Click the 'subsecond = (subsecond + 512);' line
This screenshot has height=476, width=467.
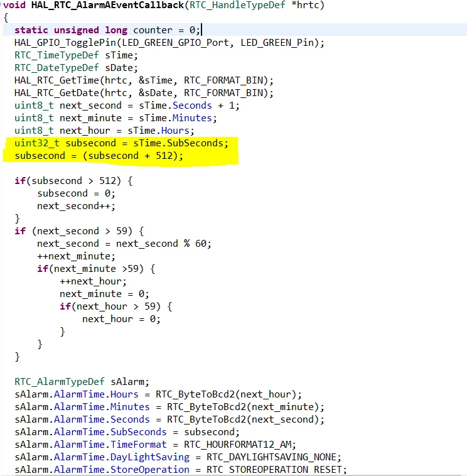[x=99, y=156]
